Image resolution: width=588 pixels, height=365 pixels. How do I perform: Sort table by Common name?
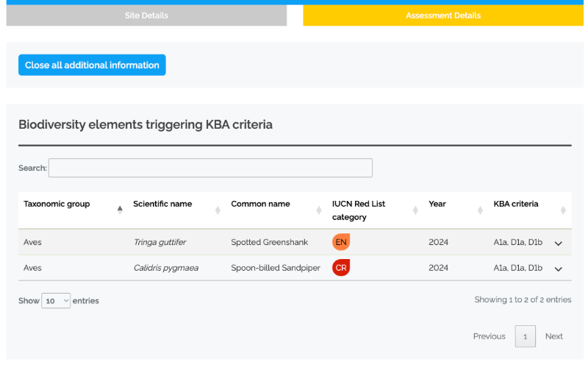(x=276, y=210)
